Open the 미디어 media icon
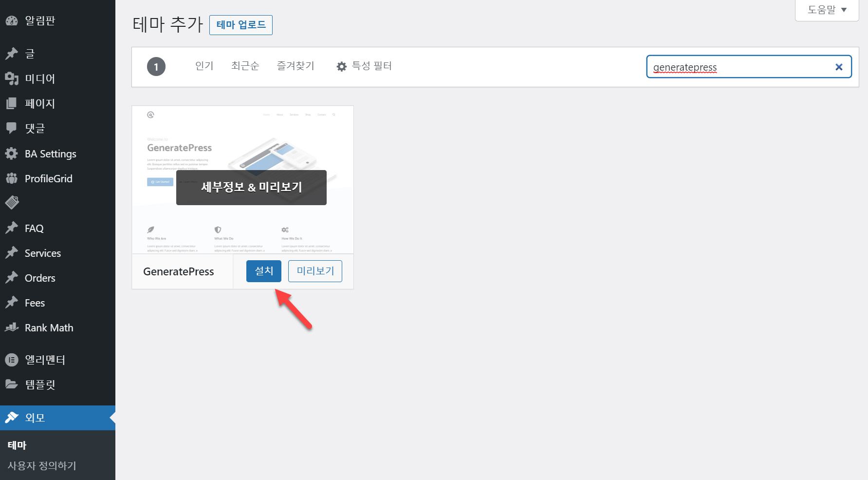Viewport: 868px width, 480px height. tap(12, 78)
